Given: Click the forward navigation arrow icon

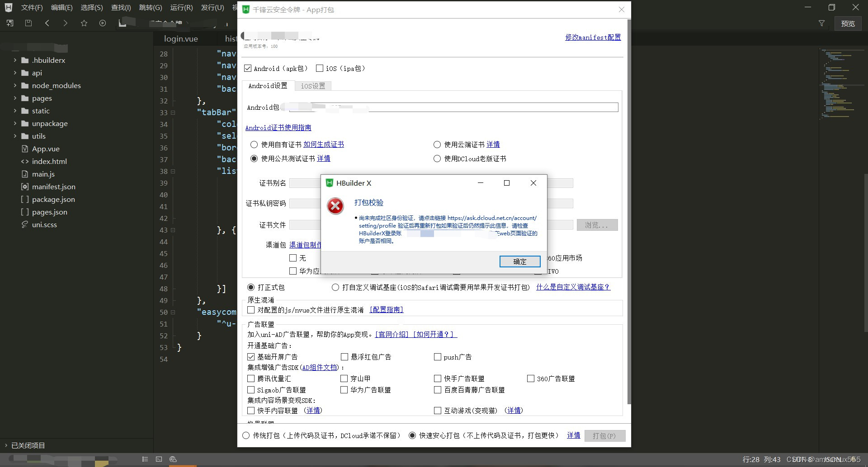Looking at the screenshot, I should (x=65, y=23).
